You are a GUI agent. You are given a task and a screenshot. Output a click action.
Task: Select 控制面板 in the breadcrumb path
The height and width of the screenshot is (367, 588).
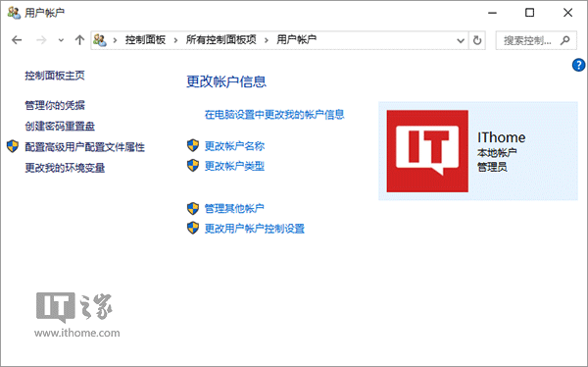click(145, 40)
